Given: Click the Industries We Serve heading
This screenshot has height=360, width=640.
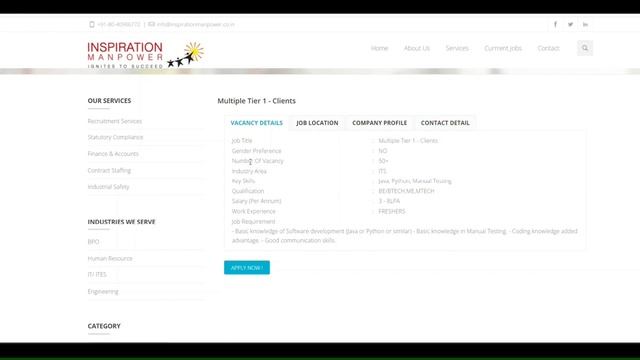Looking at the screenshot, I should (x=122, y=222).
